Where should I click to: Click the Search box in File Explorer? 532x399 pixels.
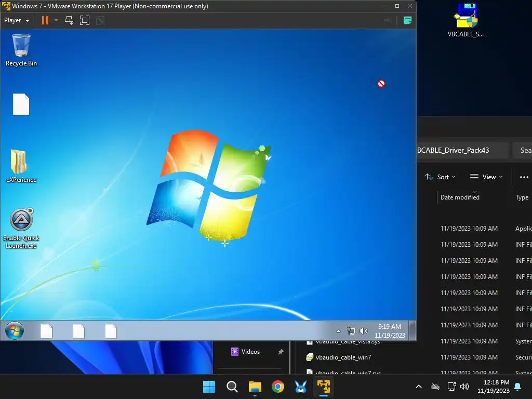point(523,150)
